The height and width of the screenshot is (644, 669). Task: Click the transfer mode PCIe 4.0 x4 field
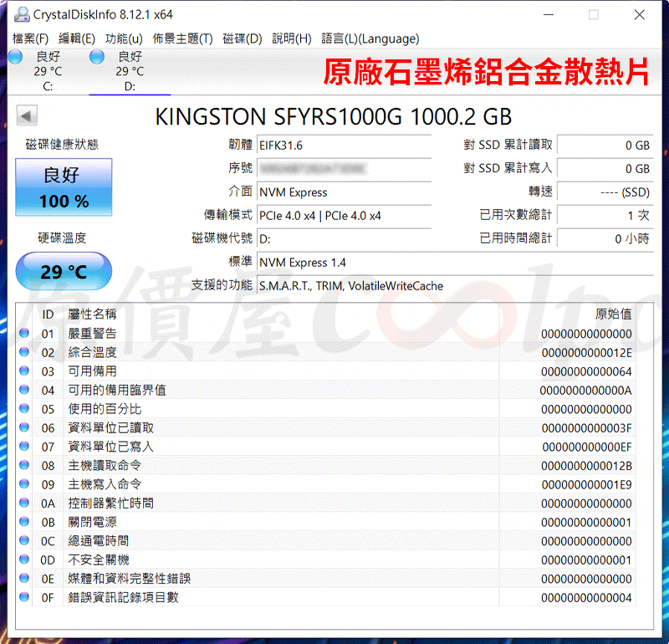tap(345, 216)
